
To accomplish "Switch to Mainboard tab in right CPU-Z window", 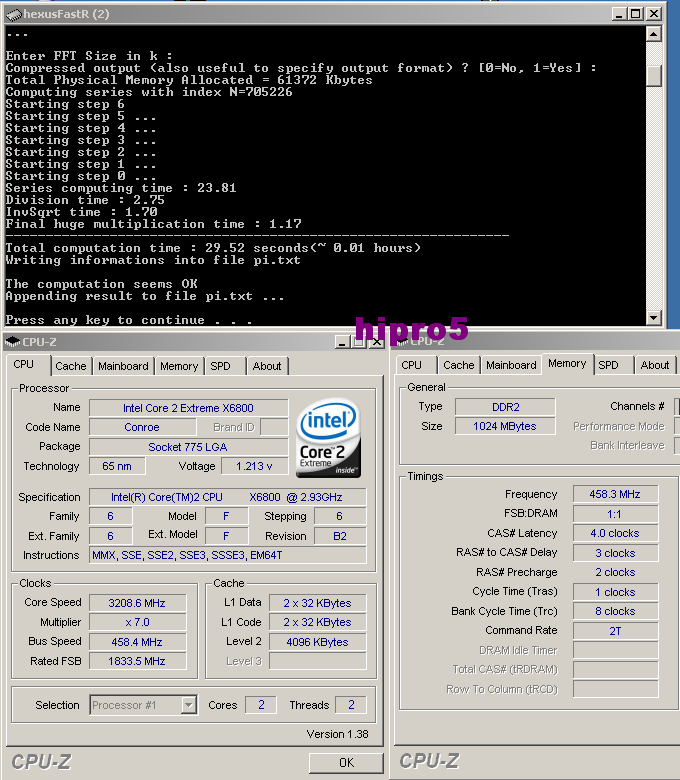I will (511, 365).
